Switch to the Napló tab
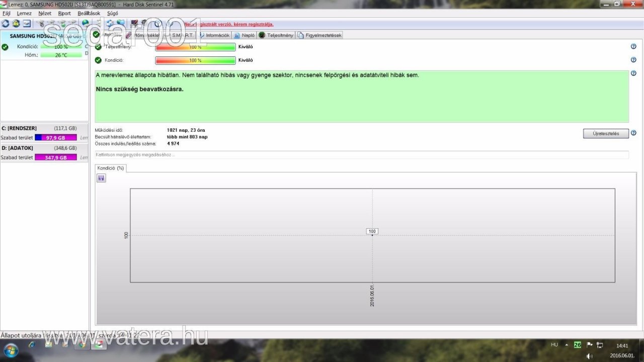Screen dimensions: 644x362 [x=244, y=35]
